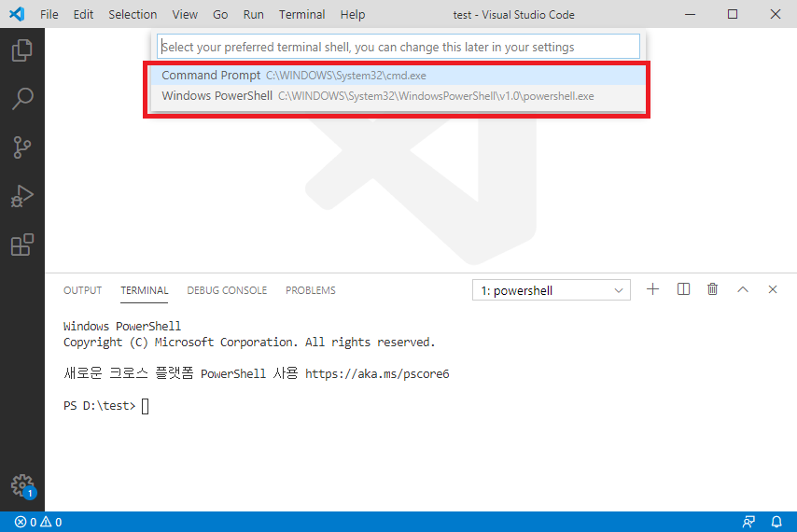The width and height of the screenshot is (797, 532).
Task: Maximize the panel with the up chevron
Action: [x=743, y=289]
